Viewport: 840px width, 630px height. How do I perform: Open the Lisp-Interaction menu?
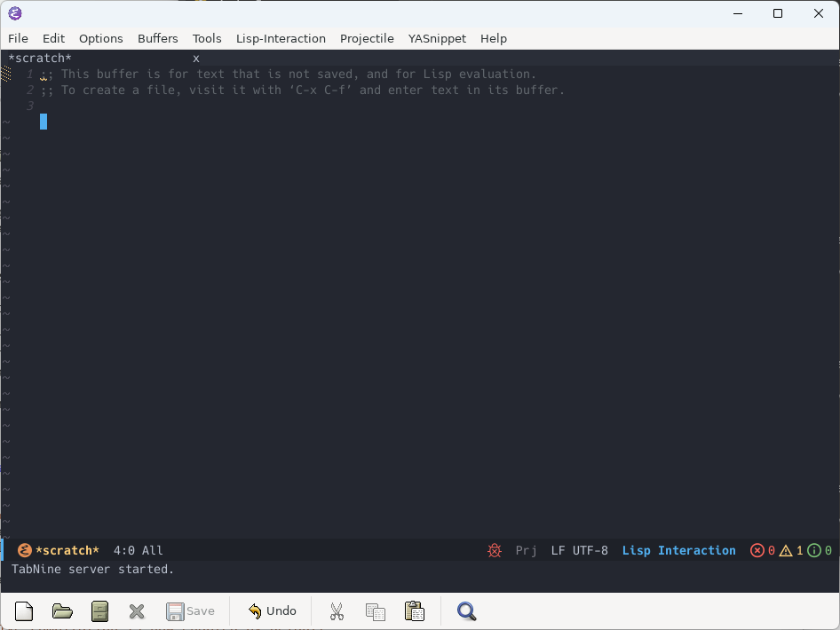pyautogui.click(x=281, y=38)
